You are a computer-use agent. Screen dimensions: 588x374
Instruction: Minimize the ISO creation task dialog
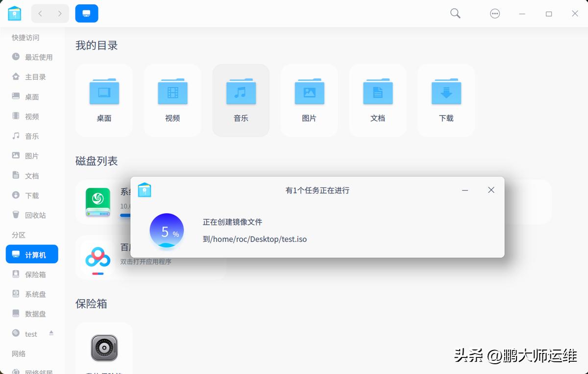(x=465, y=190)
